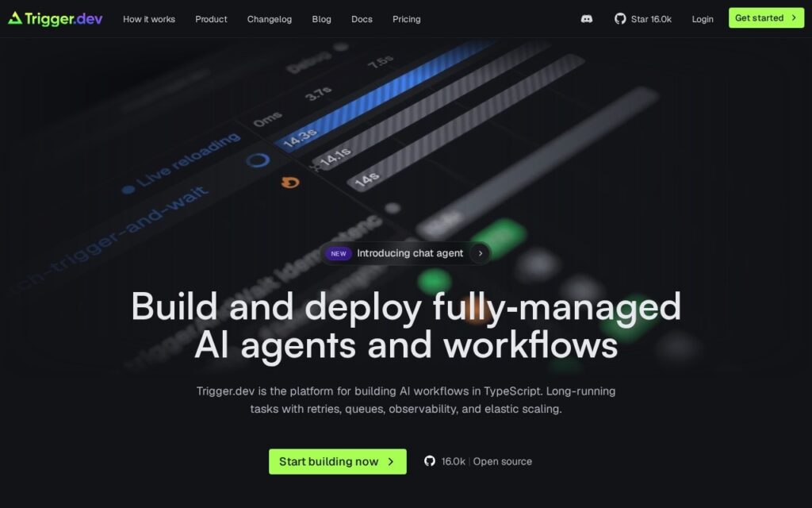Open the Product menu

coord(211,19)
